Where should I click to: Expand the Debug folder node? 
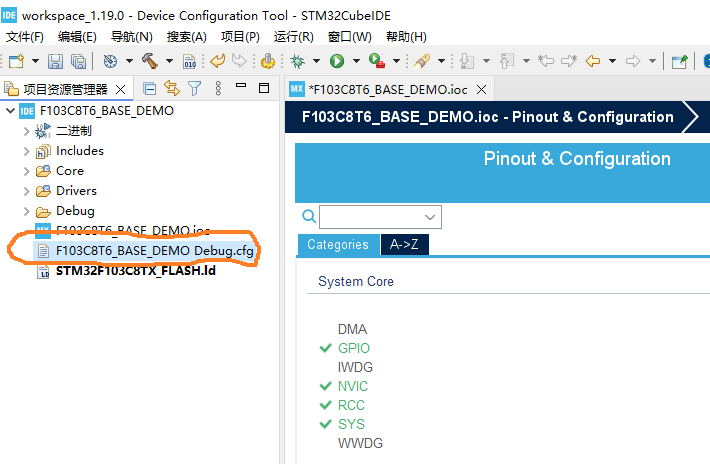(27, 211)
